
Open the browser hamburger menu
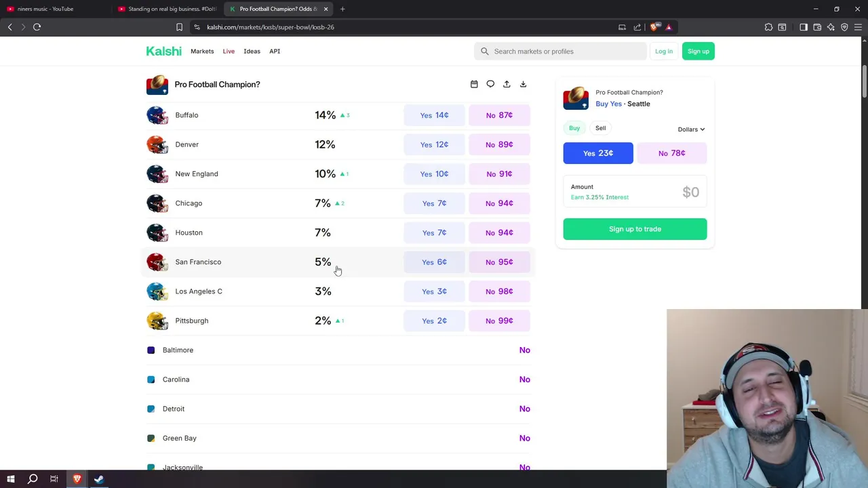(x=858, y=27)
